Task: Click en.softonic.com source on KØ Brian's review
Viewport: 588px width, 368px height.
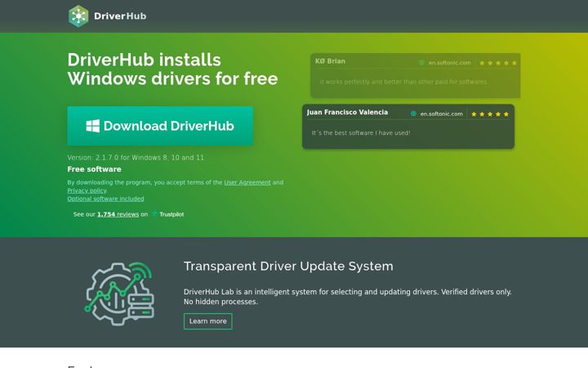Action: click(450, 63)
